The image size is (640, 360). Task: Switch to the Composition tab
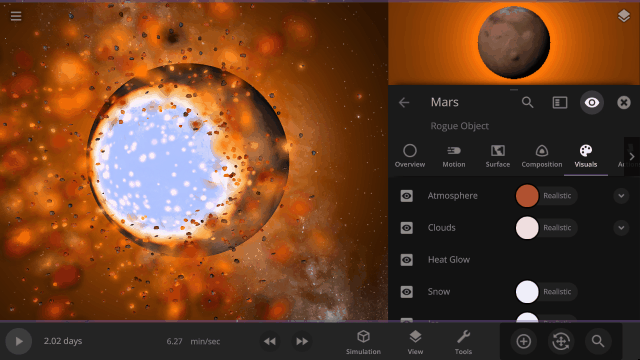542,156
